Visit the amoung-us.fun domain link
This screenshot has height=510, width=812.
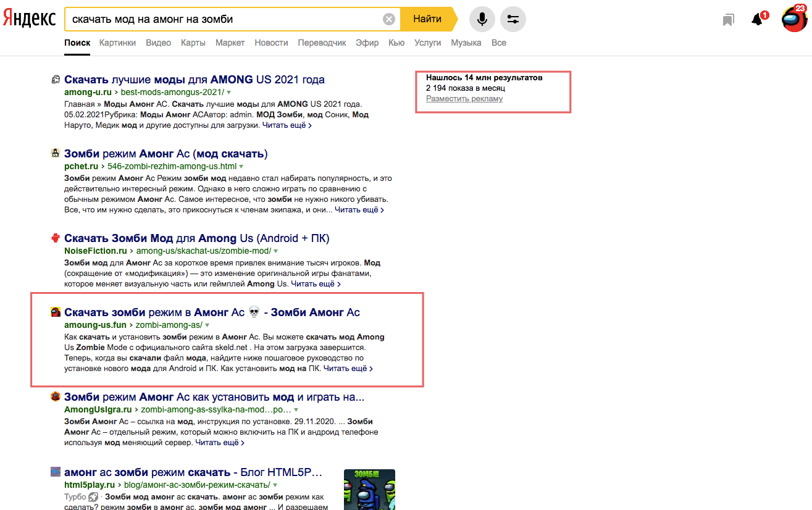coord(95,325)
